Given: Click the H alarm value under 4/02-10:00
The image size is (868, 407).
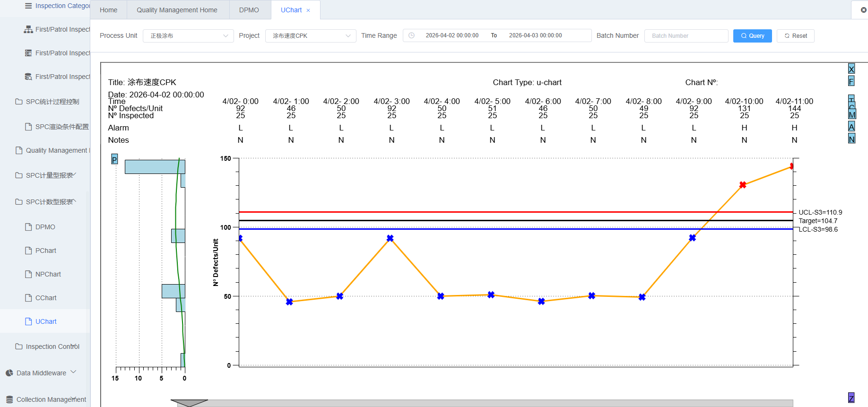Looking at the screenshot, I should [x=744, y=128].
